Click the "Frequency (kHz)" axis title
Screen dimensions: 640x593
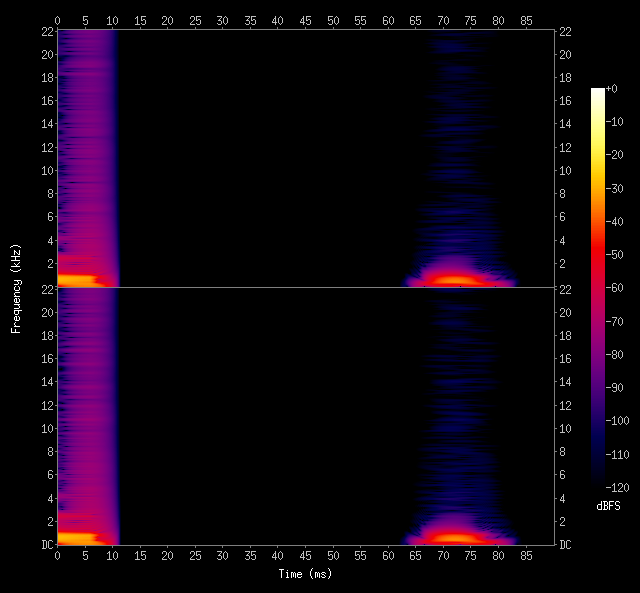pyautogui.click(x=16, y=287)
